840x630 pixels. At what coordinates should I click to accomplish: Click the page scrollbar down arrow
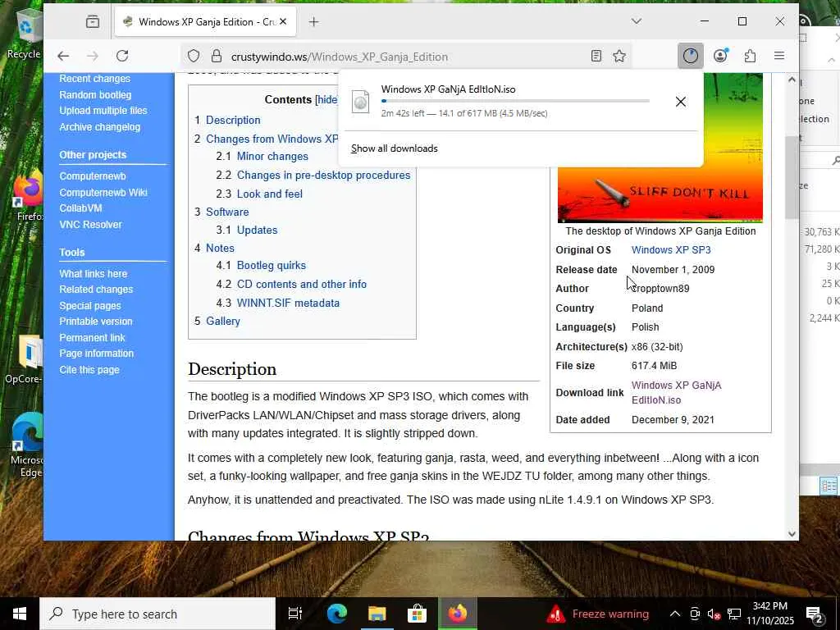tap(792, 533)
